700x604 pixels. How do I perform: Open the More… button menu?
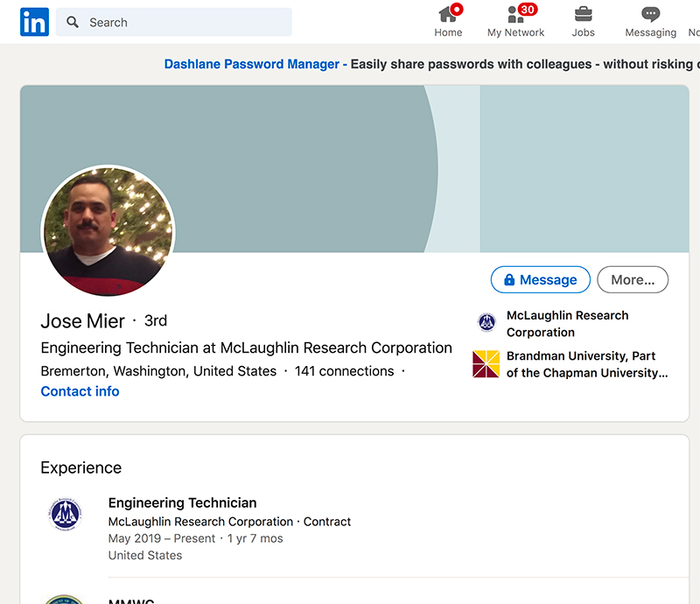tap(633, 279)
